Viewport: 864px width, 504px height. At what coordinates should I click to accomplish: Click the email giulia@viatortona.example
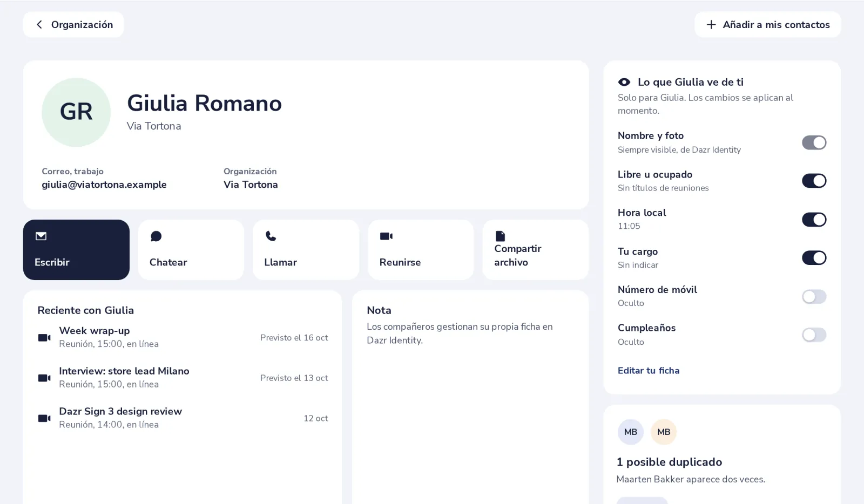pyautogui.click(x=104, y=185)
